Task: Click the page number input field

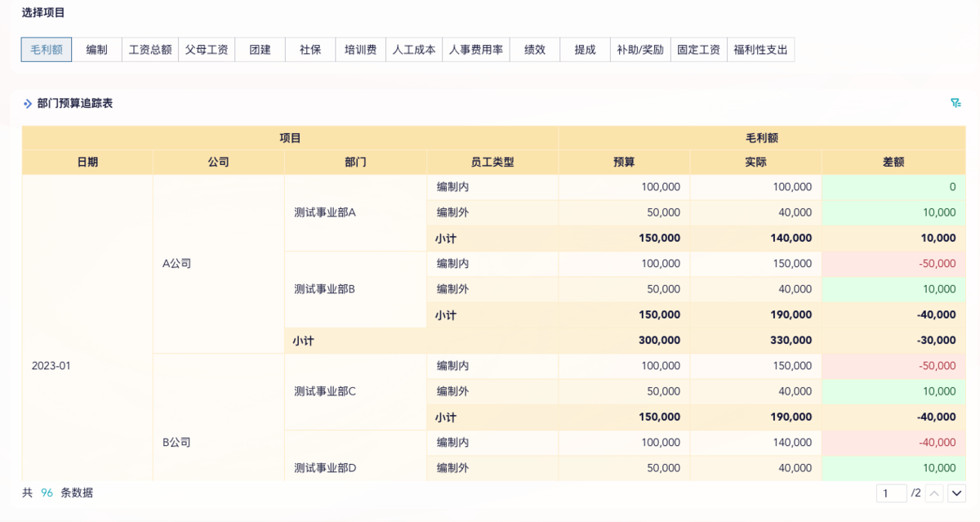Action: click(891, 493)
